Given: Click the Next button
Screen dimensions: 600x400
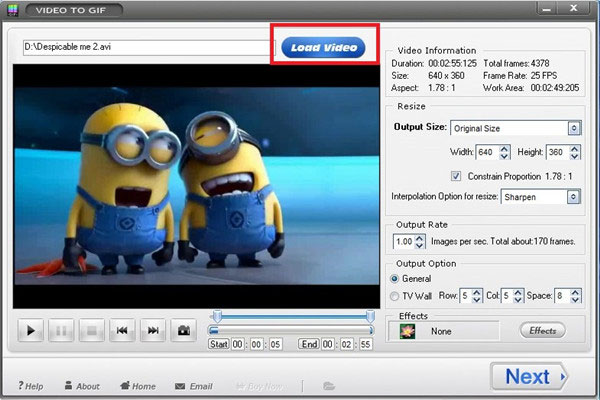Looking at the screenshot, I should click(529, 376).
